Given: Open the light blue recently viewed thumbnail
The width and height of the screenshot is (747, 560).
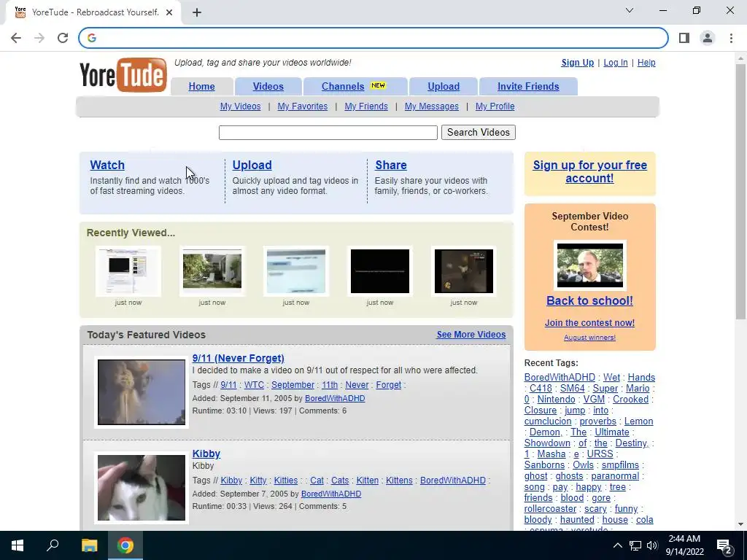Looking at the screenshot, I should [x=296, y=271].
